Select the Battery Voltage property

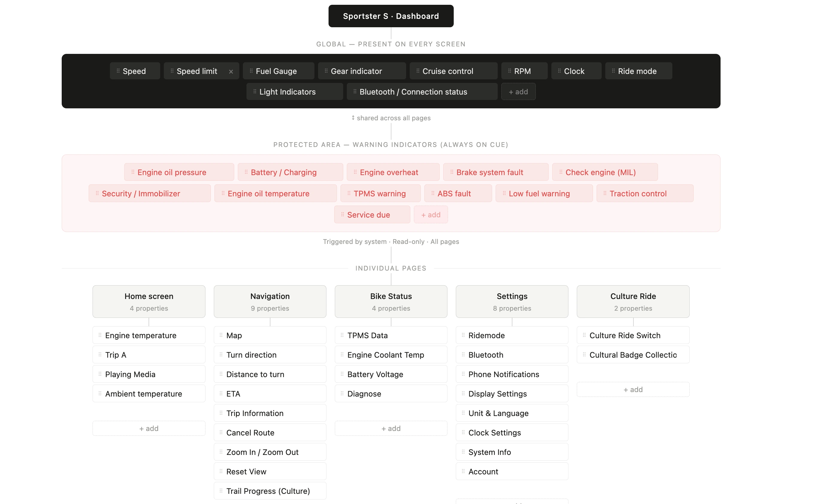tap(391, 374)
